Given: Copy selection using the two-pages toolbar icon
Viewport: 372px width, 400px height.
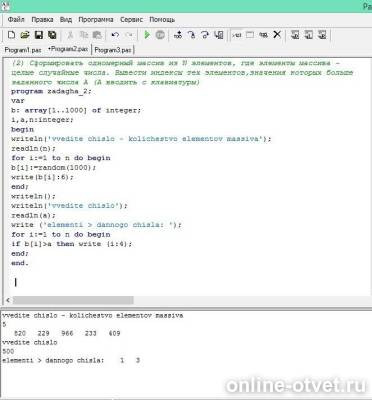Looking at the screenshot, I should pyautogui.click(x=84, y=35).
